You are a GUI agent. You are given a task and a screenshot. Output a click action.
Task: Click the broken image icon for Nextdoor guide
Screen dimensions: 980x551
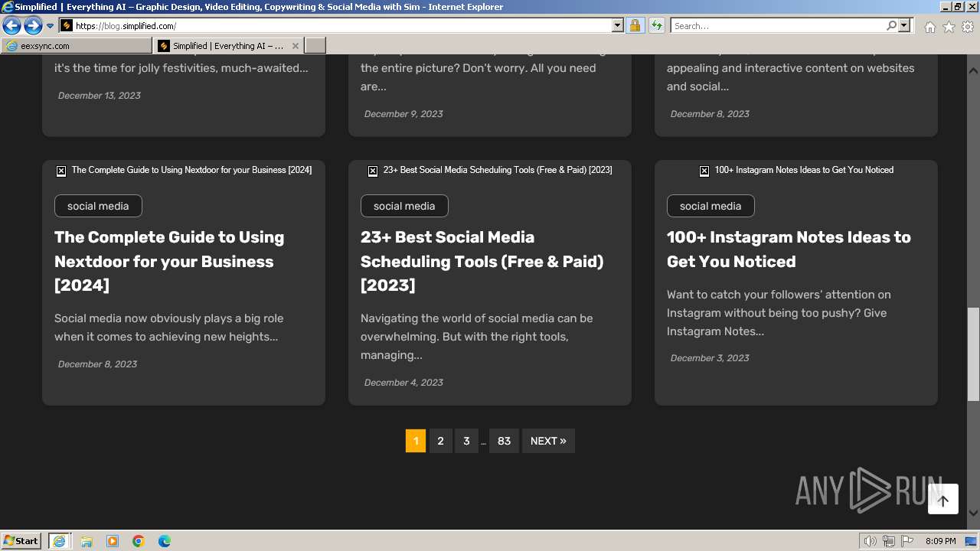[61, 171]
